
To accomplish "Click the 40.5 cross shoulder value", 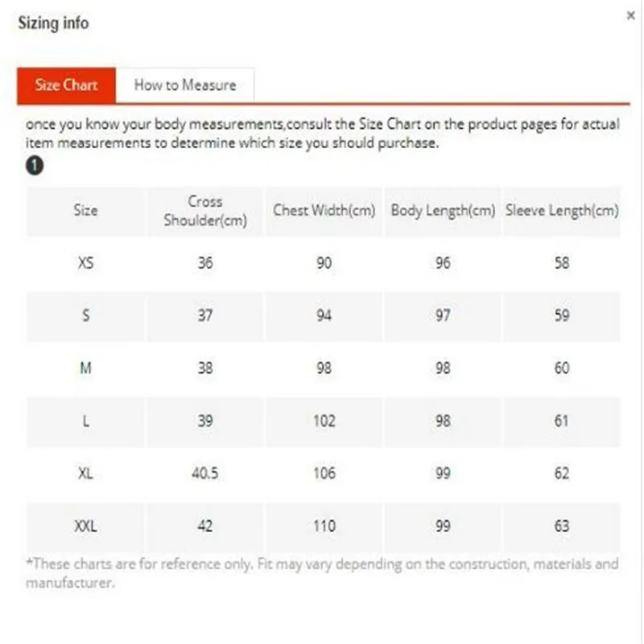I will coord(205,473).
